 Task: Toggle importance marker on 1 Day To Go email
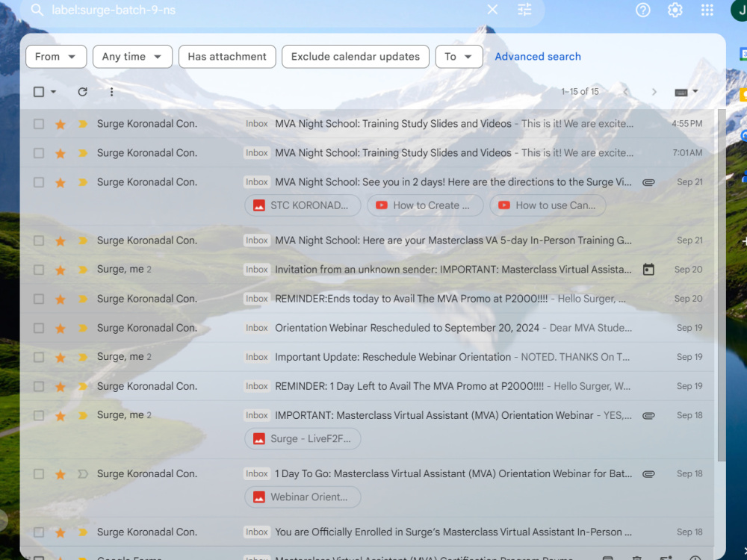click(x=83, y=474)
